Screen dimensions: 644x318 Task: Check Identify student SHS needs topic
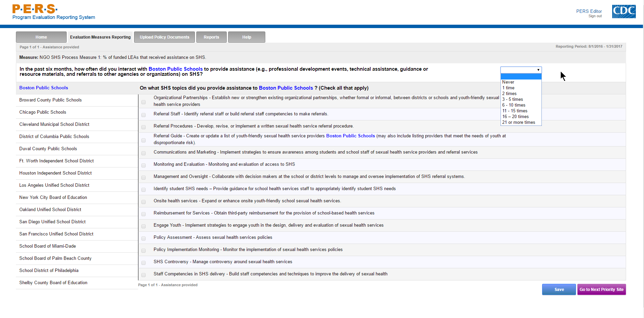click(143, 190)
